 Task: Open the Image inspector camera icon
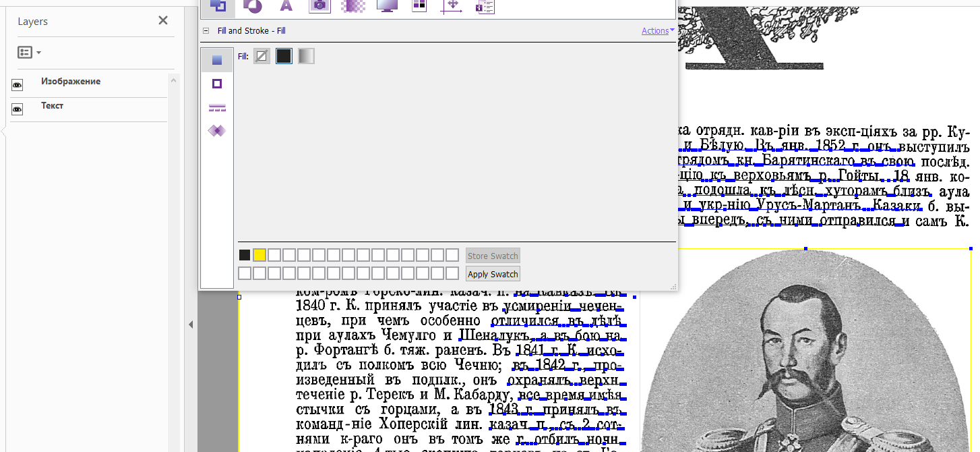(x=319, y=6)
